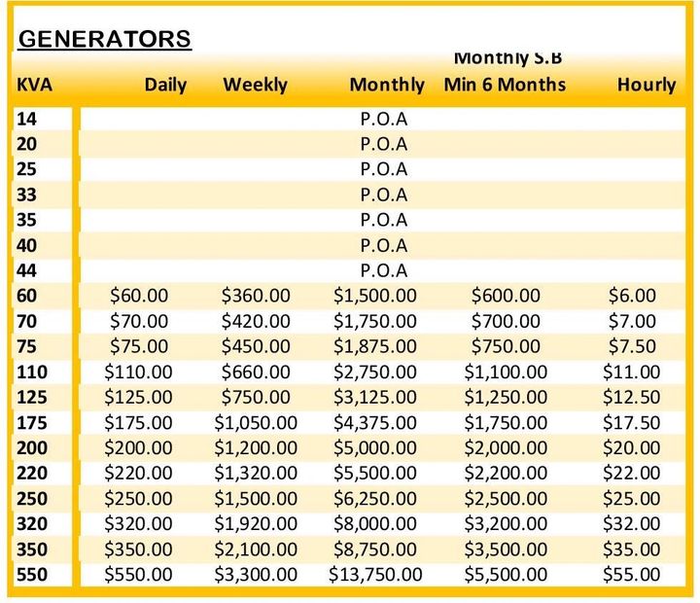Click the $1,100.00 standby rate cell
The height and width of the screenshot is (603, 700).
506,372
